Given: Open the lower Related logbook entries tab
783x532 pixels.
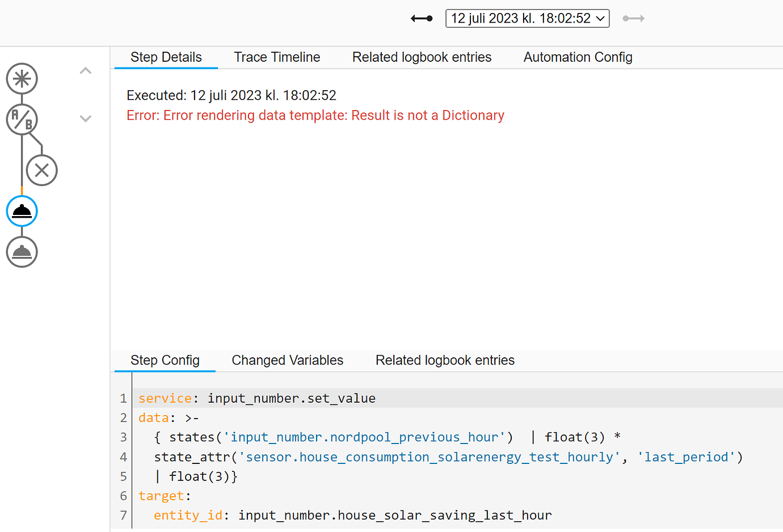Looking at the screenshot, I should [445, 360].
